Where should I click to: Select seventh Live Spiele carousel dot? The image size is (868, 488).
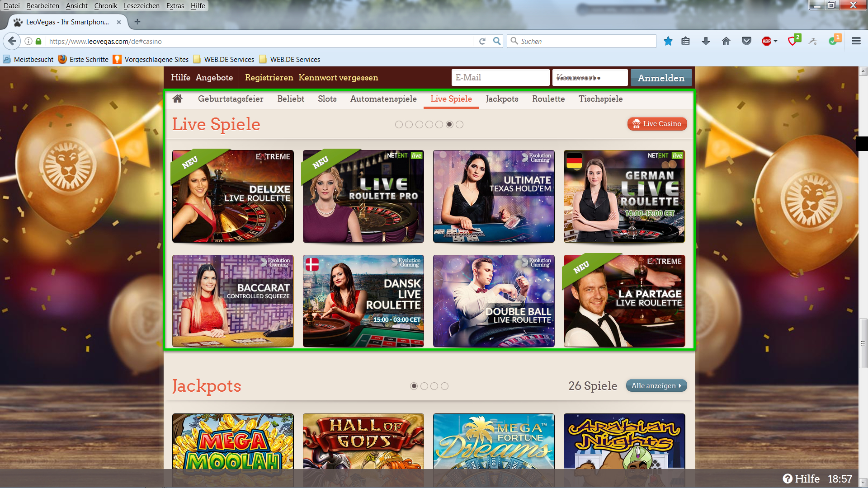pos(459,124)
